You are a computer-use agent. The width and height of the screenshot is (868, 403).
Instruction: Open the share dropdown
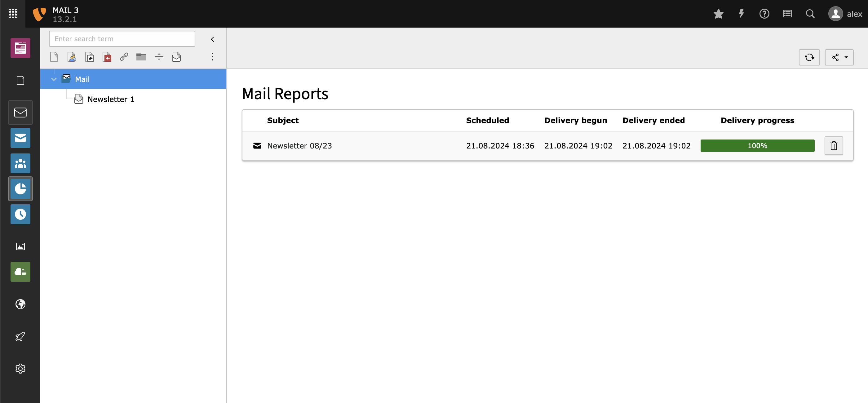[x=839, y=57]
